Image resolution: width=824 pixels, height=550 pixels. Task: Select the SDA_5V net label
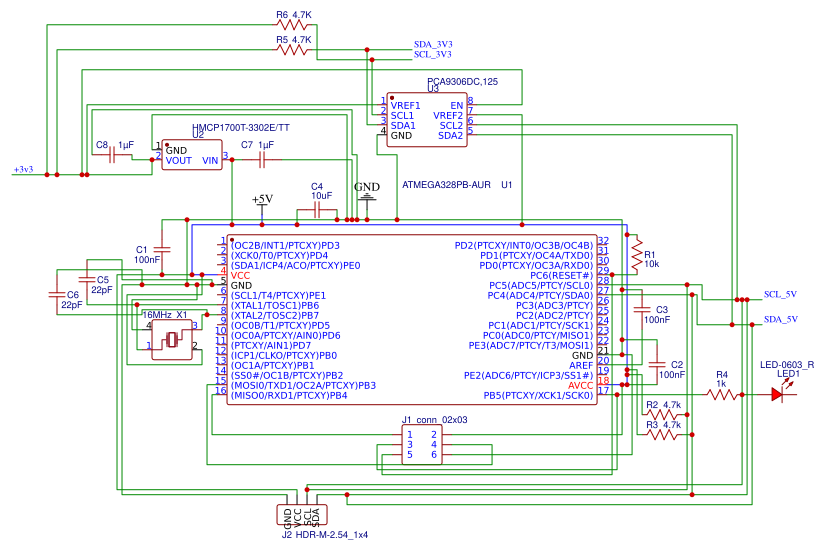point(781,319)
